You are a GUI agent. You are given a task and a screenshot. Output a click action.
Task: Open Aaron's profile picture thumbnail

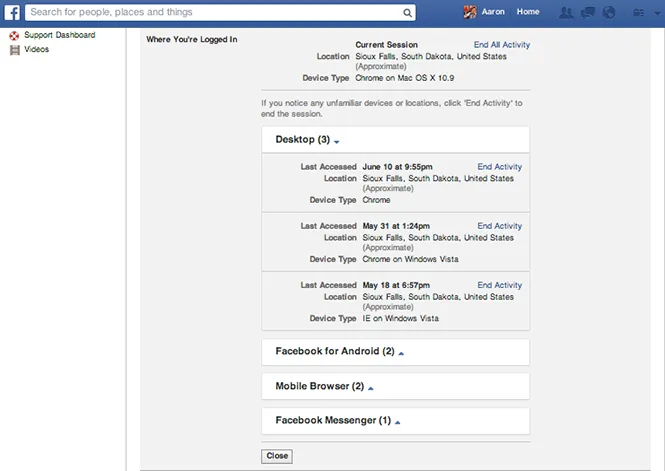[470, 12]
